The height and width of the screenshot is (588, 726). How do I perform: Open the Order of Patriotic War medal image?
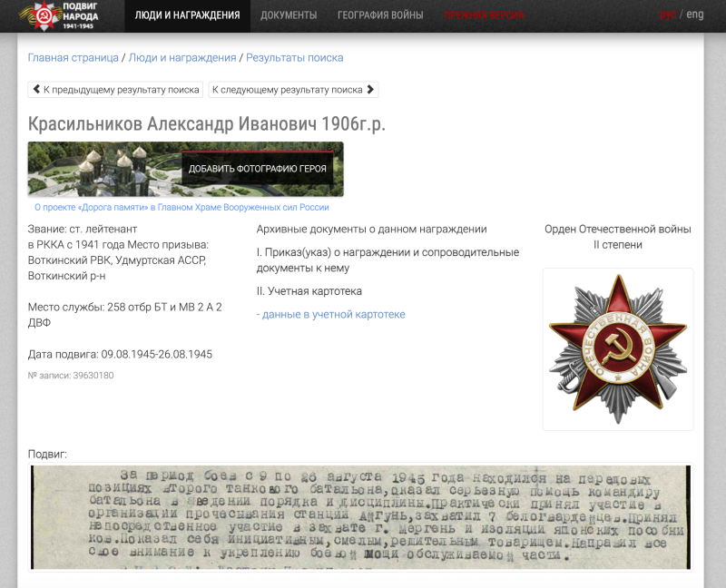coord(617,348)
